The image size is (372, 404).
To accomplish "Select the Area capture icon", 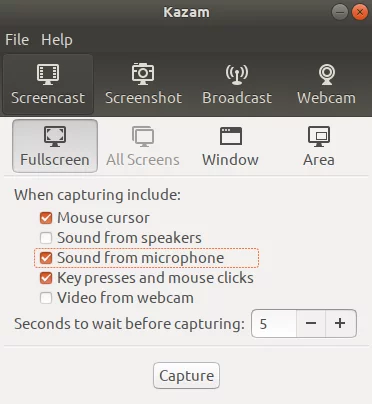I will point(319,136).
